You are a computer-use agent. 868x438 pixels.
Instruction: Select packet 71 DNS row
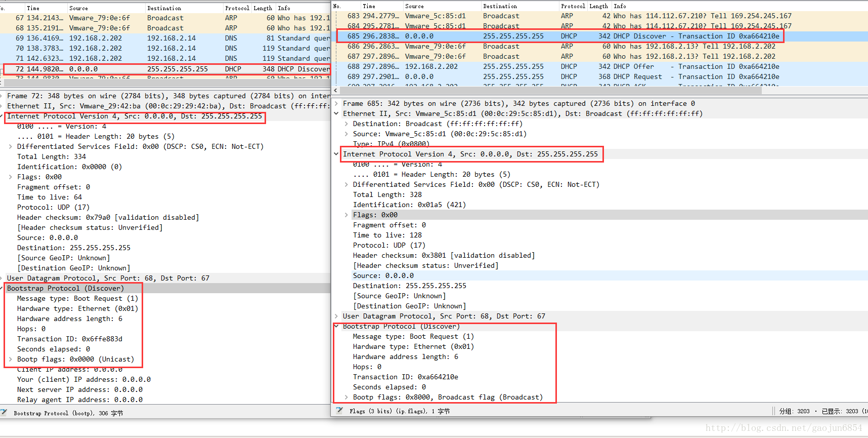tap(165, 58)
